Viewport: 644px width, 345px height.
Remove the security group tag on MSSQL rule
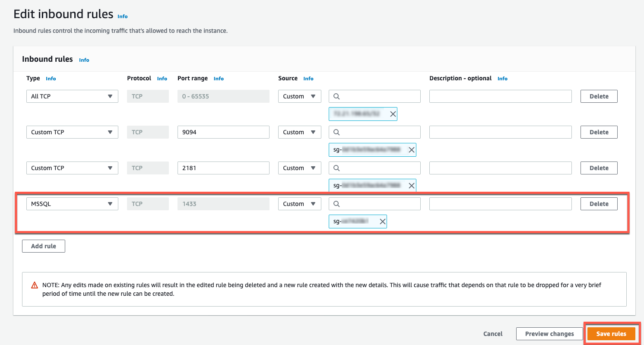tap(382, 222)
